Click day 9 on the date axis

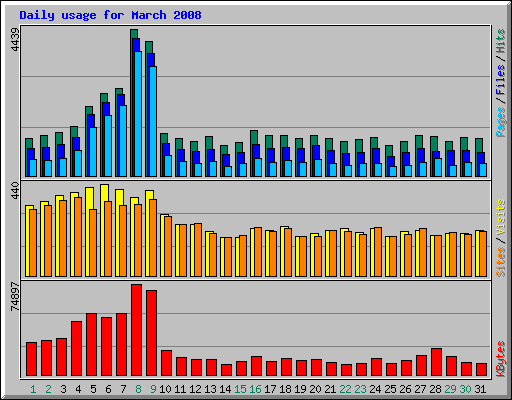(x=153, y=389)
